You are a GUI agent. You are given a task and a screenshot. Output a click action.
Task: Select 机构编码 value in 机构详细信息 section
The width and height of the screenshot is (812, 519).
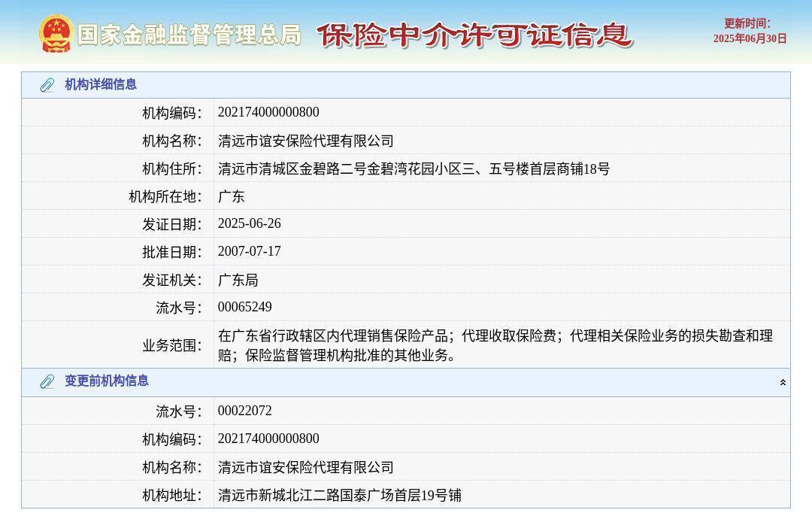click(x=268, y=112)
